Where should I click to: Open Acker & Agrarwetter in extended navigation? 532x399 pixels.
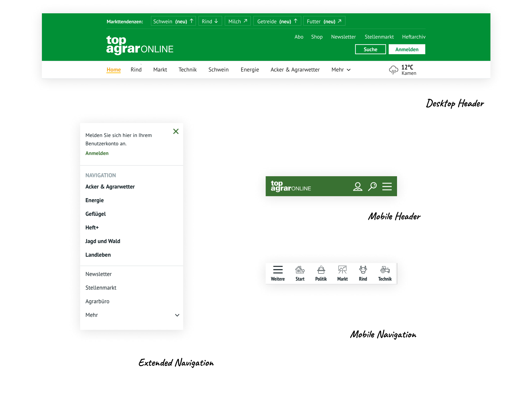(x=110, y=187)
